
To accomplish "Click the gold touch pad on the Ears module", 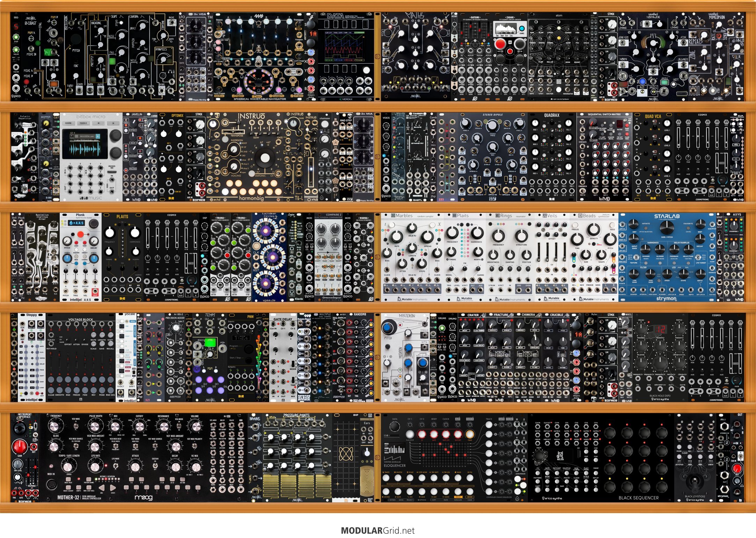I will [x=367, y=481].
